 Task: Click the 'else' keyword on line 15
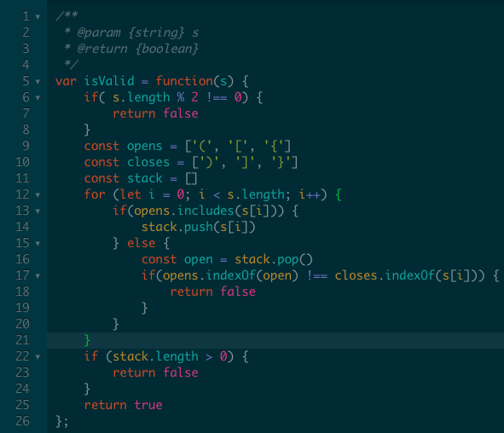point(141,243)
